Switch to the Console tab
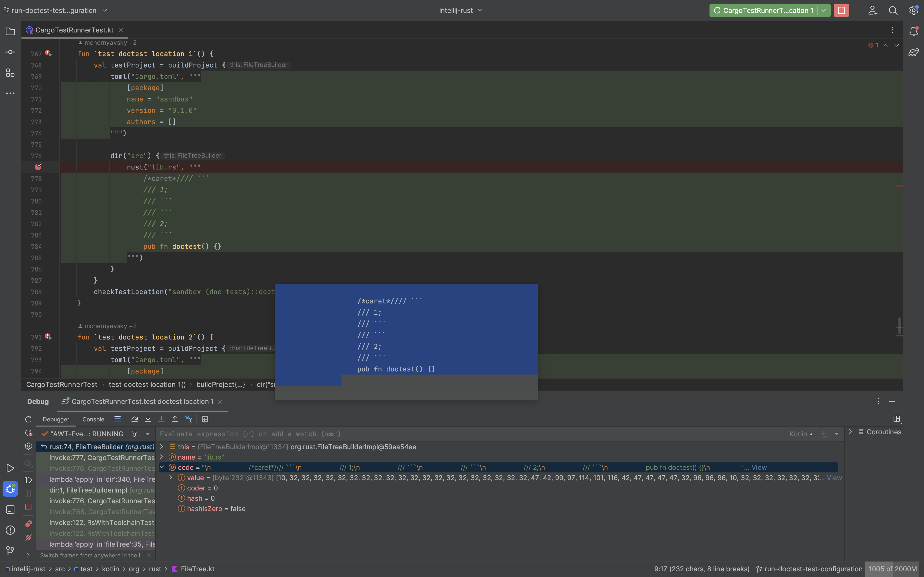Image resolution: width=924 pixels, height=577 pixels. pos(93,419)
